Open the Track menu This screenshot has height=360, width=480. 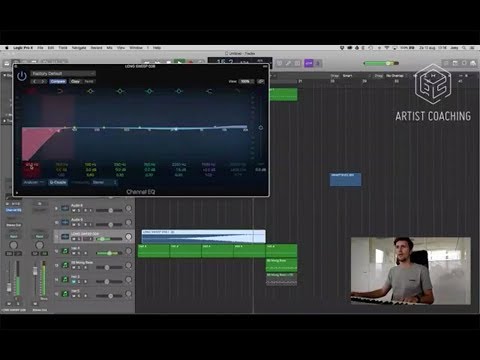point(63,48)
